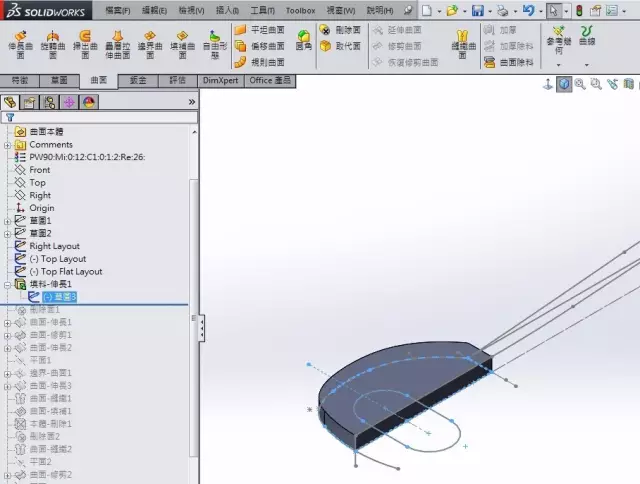Click the New document icon
The image size is (640, 484).
(427, 10)
